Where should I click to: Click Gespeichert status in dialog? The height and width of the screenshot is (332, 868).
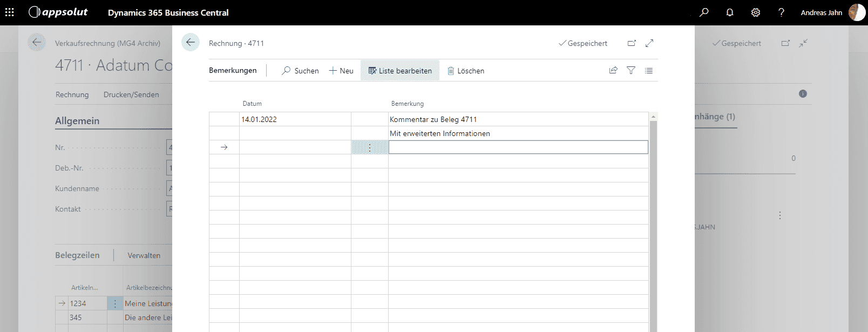pos(582,43)
